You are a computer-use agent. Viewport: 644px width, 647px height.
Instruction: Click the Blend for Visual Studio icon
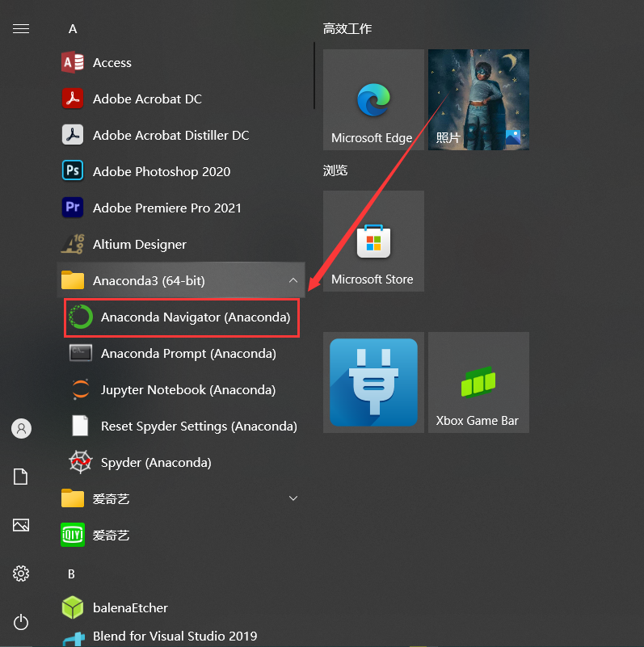point(74,639)
